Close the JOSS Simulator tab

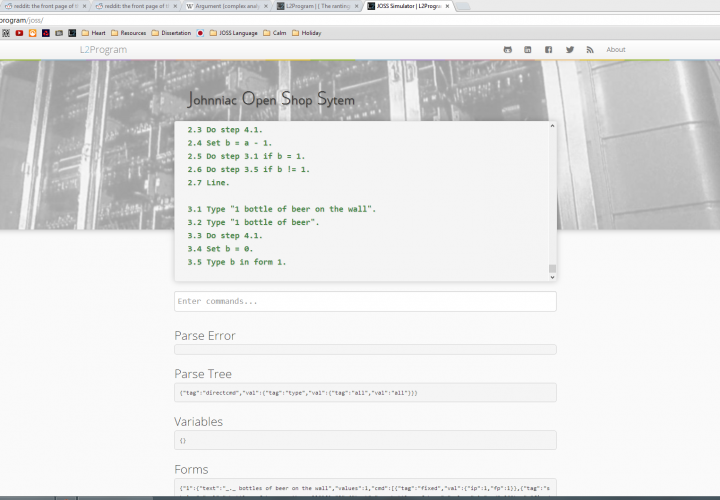tap(447, 6)
